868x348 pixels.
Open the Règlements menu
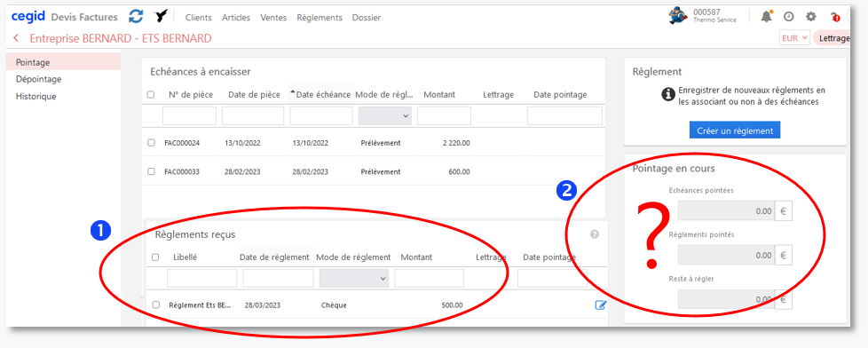point(320,17)
